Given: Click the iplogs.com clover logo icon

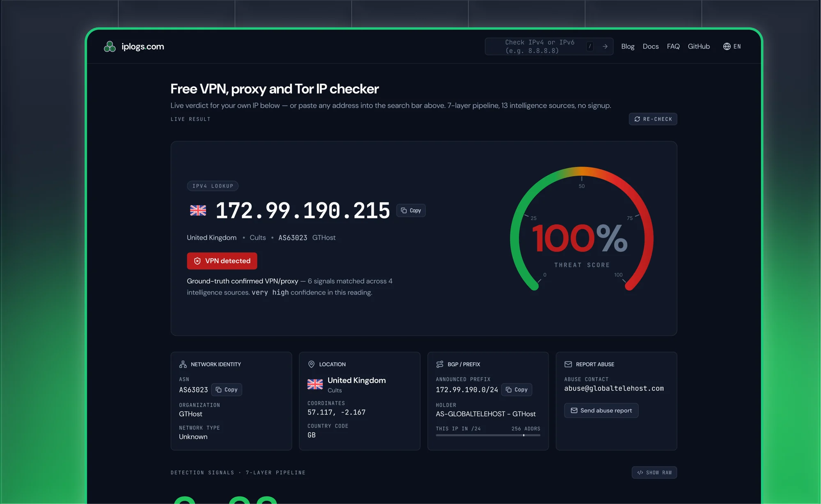Looking at the screenshot, I should (x=110, y=46).
